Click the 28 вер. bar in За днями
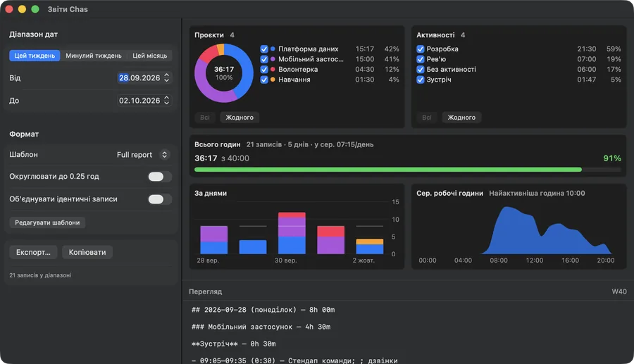The image size is (634, 364). pyautogui.click(x=214, y=240)
